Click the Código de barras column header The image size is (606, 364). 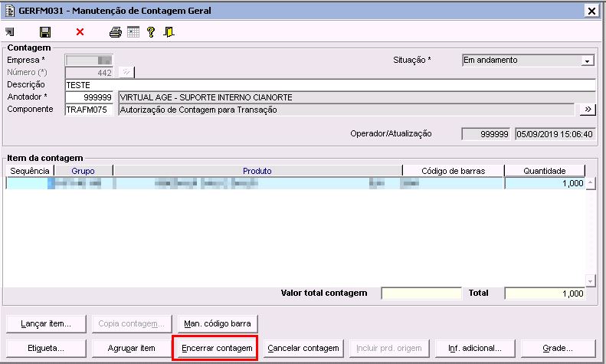point(453,171)
